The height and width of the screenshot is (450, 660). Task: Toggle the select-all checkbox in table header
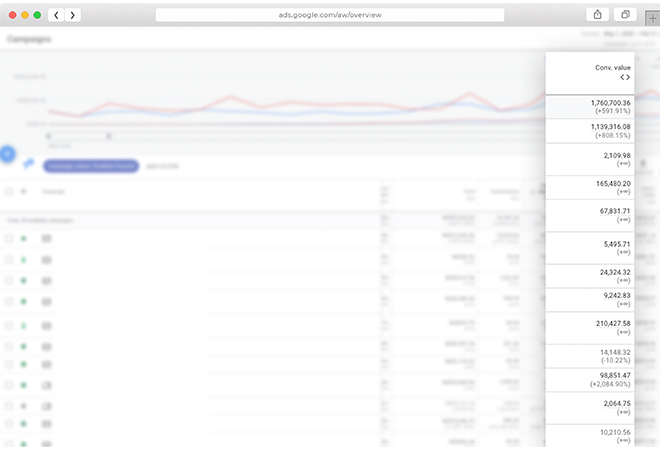[x=9, y=190]
